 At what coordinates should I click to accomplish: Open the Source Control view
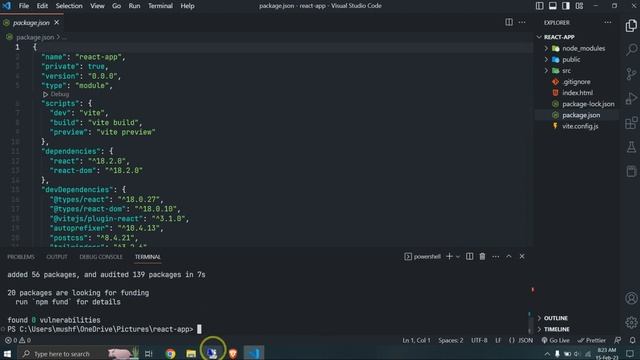pos(631,74)
